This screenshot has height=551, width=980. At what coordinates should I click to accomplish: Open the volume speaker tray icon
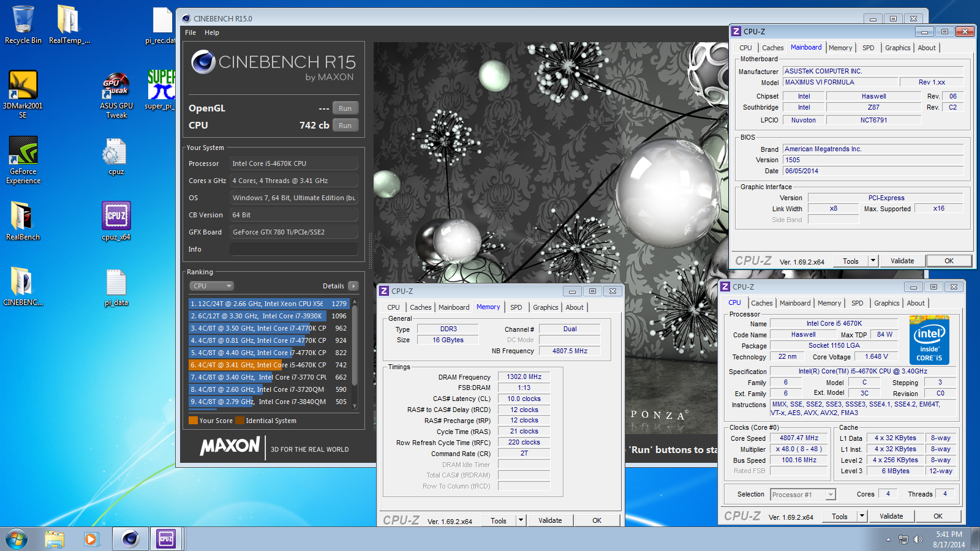[918, 539]
